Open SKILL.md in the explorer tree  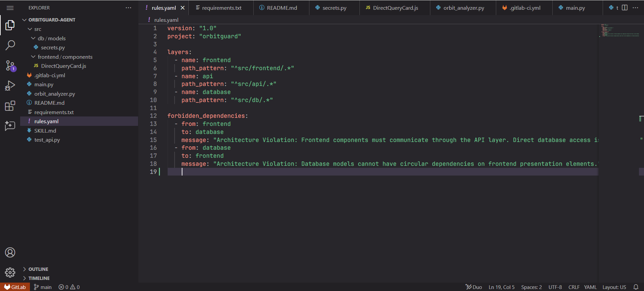point(45,131)
